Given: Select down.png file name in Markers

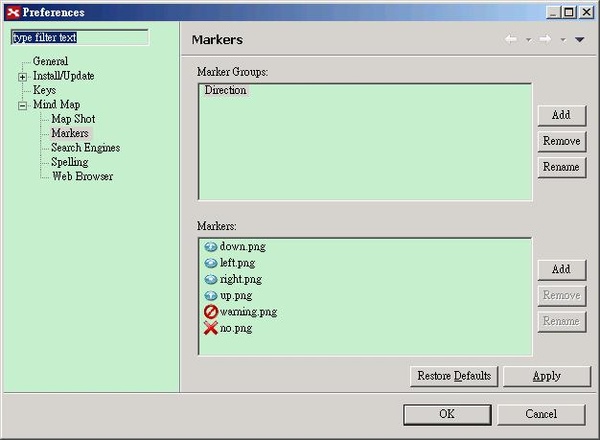Looking at the screenshot, I should point(243,247).
